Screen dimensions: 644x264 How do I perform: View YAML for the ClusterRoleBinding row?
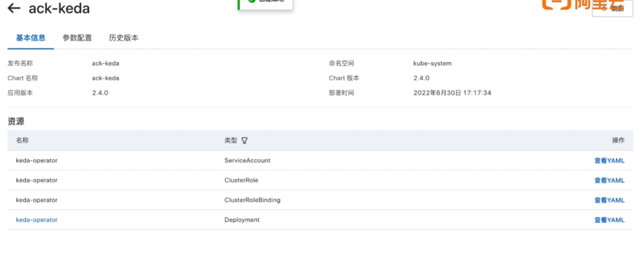pyautogui.click(x=610, y=200)
